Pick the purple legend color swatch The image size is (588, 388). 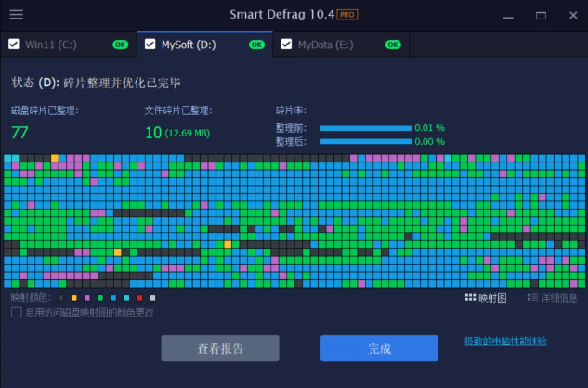(x=87, y=298)
